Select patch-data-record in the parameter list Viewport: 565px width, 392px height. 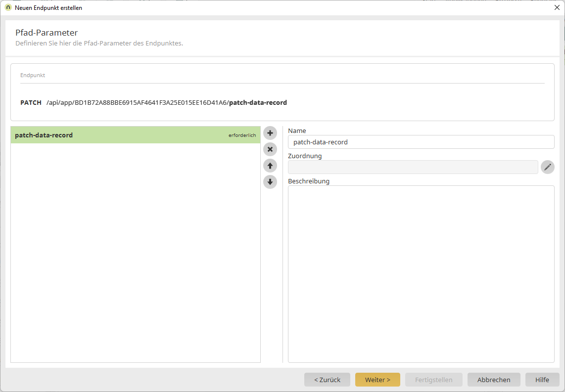(136, 135)
